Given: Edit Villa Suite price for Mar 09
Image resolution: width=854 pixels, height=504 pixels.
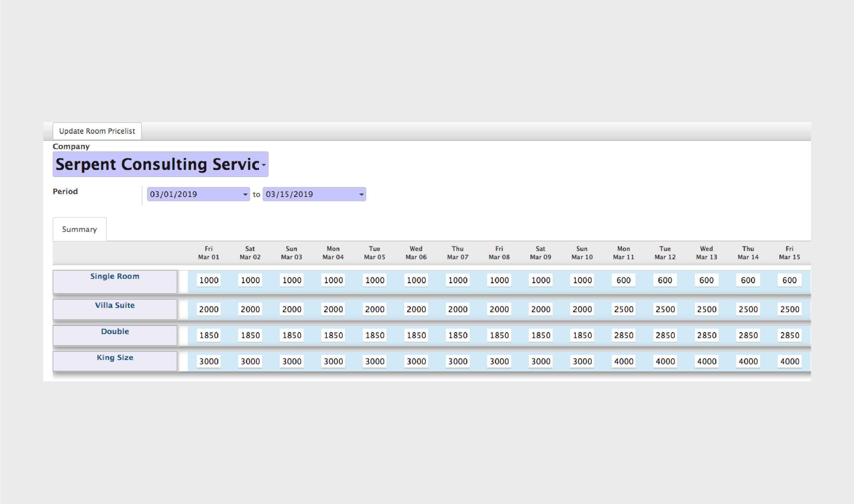Looking at the screenshot, I should [541, 309].
